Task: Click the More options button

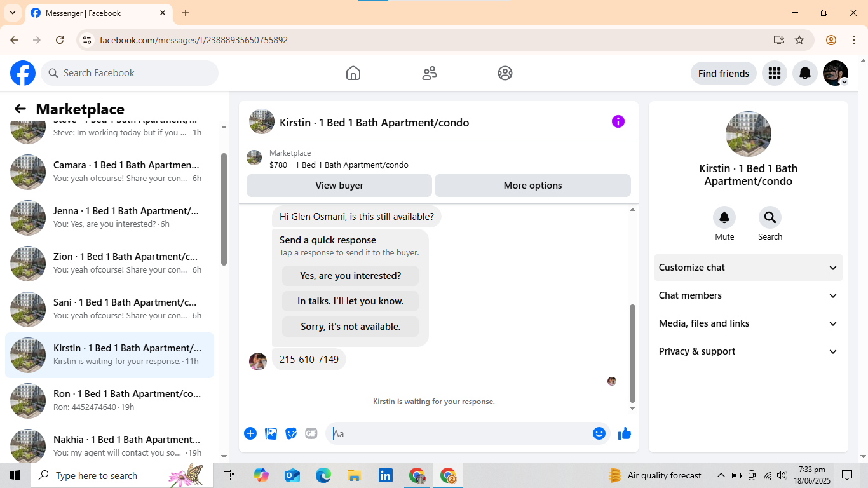Action: (532, 186)
